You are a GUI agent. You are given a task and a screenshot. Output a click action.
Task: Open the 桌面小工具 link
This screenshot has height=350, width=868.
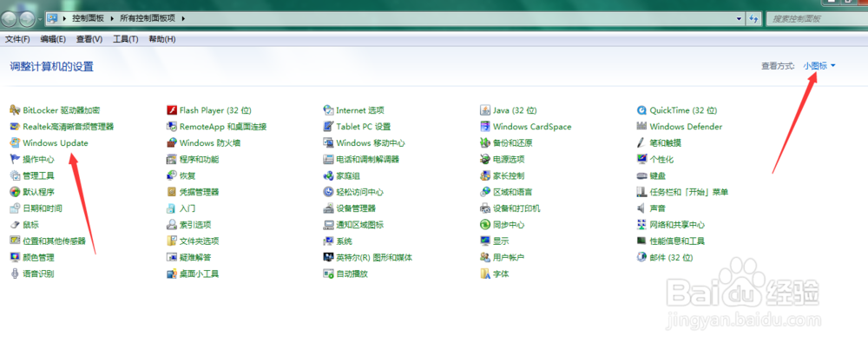(200, 274)
